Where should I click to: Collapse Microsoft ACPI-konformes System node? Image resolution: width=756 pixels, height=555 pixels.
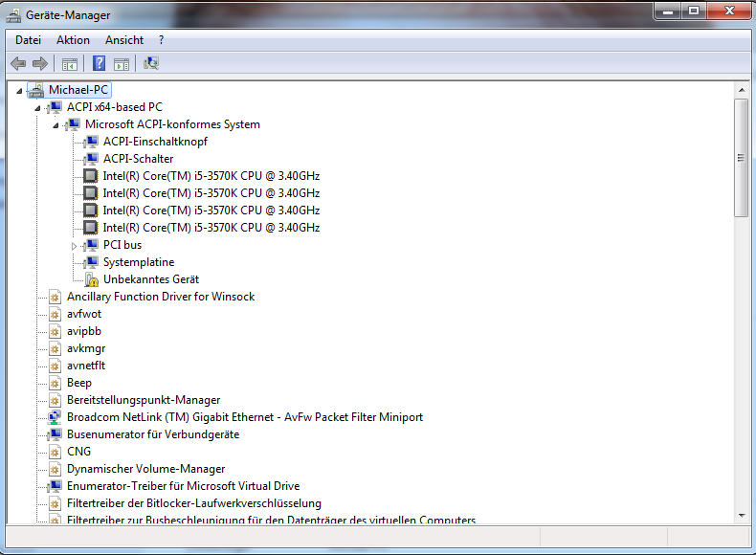[56, 125]
